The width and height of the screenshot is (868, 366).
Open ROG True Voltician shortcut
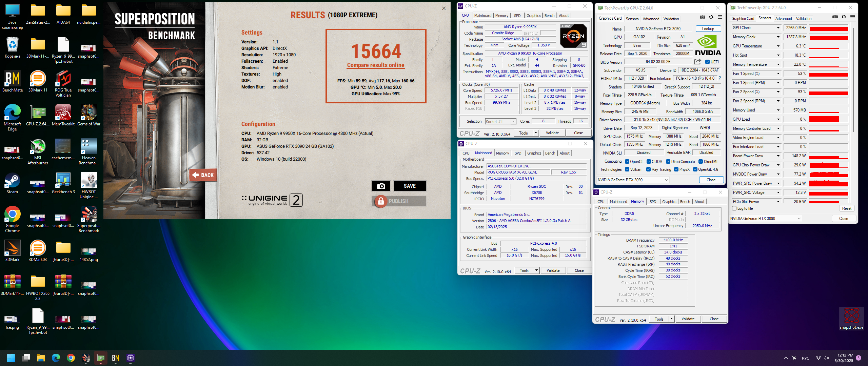click(x=63, y=84)
